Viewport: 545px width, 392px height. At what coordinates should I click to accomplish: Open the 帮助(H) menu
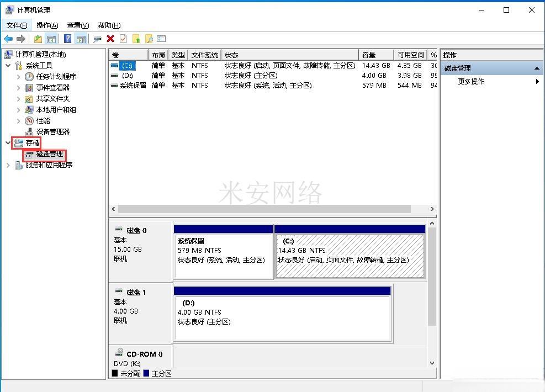(x=109, y=25)
